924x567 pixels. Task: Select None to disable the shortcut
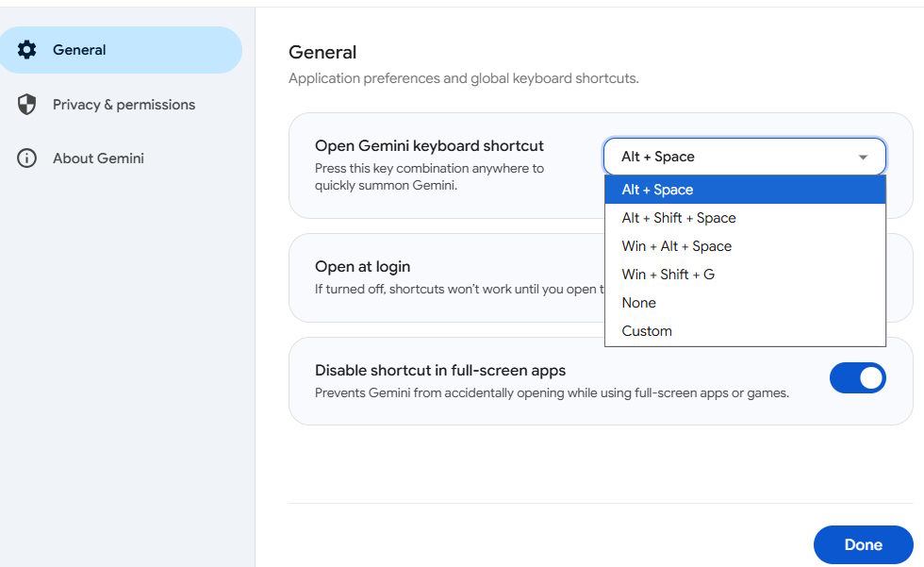point(745,302)
